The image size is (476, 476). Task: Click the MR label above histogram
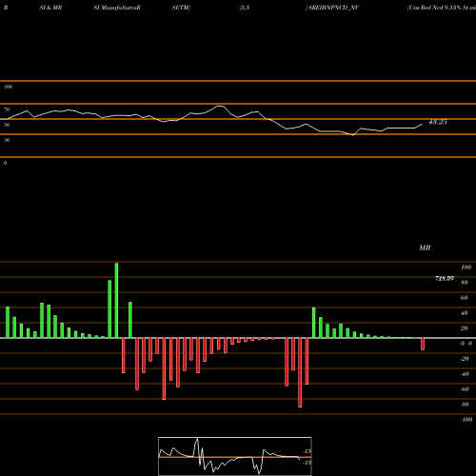tap(425, 248)
